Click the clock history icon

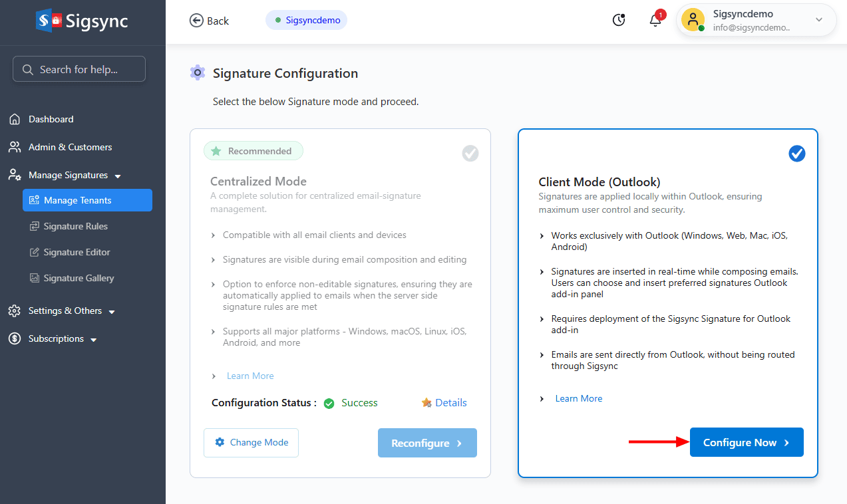(619, 20)
